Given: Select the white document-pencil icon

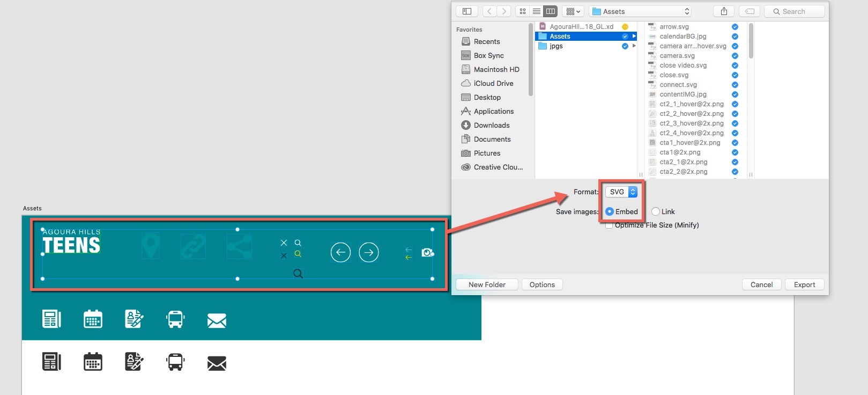Looking at the screenshot, I should click(x=134, y=319).
